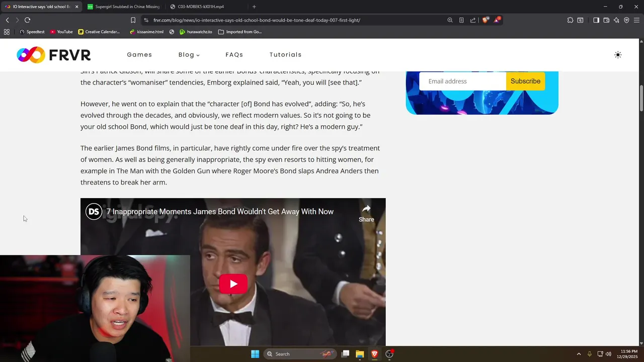The width and height of the screenshot is (644, 362).
Task: Open the Leo AI sparkle icon
Action: click(x=616, y=20)
